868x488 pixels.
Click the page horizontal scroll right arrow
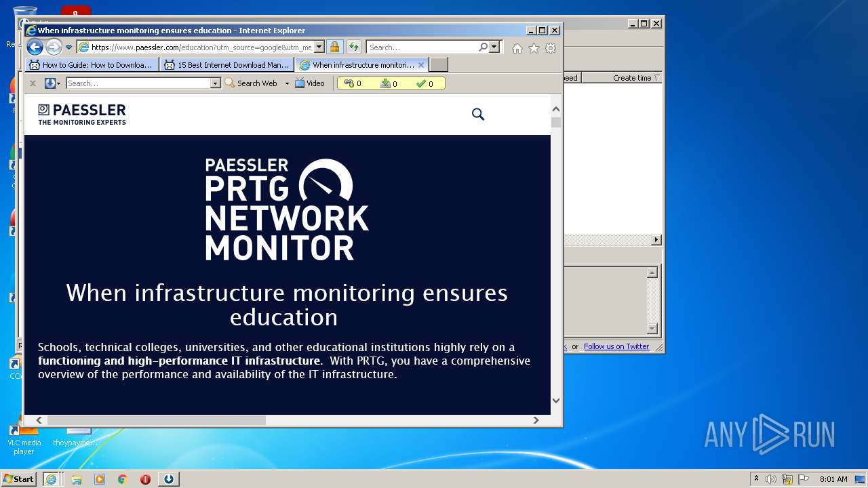[536, 420]
